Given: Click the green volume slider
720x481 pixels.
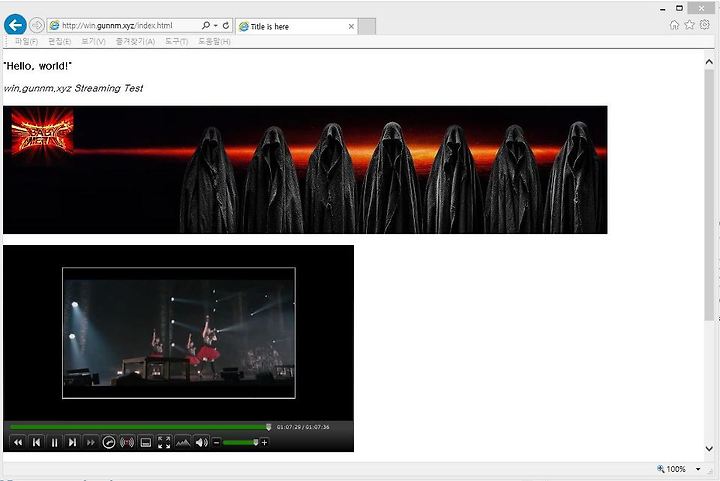Looking at the screenshot, I should (x=241, y=442).
